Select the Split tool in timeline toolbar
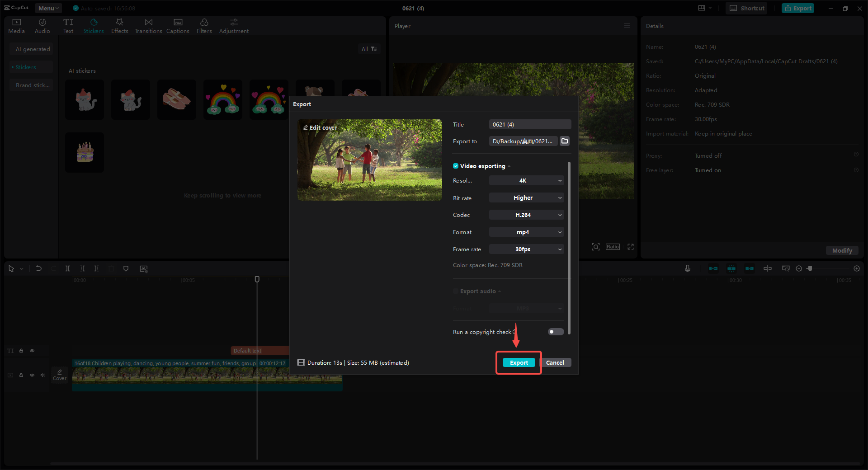The height and width of the screenshot is (470, 868). coord(68,268)
